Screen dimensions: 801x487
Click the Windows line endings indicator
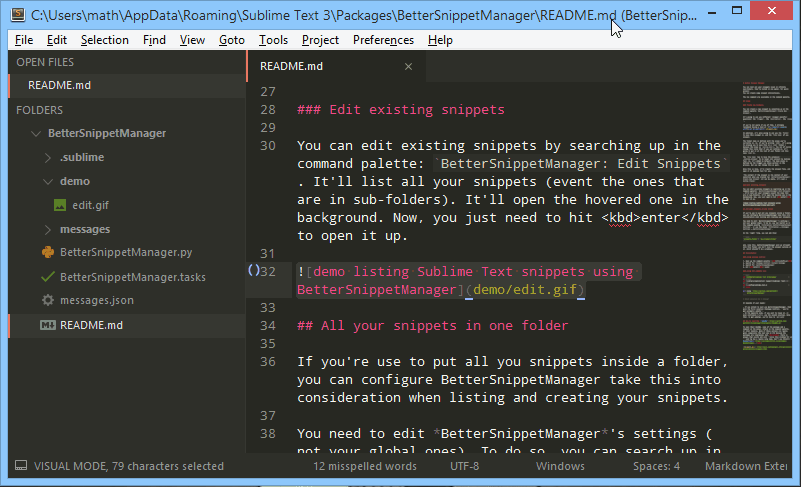[560, 466]
